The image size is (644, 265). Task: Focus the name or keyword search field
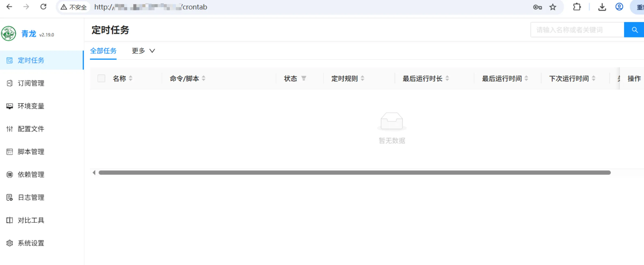pyautogui.click(x=577, y=30)
